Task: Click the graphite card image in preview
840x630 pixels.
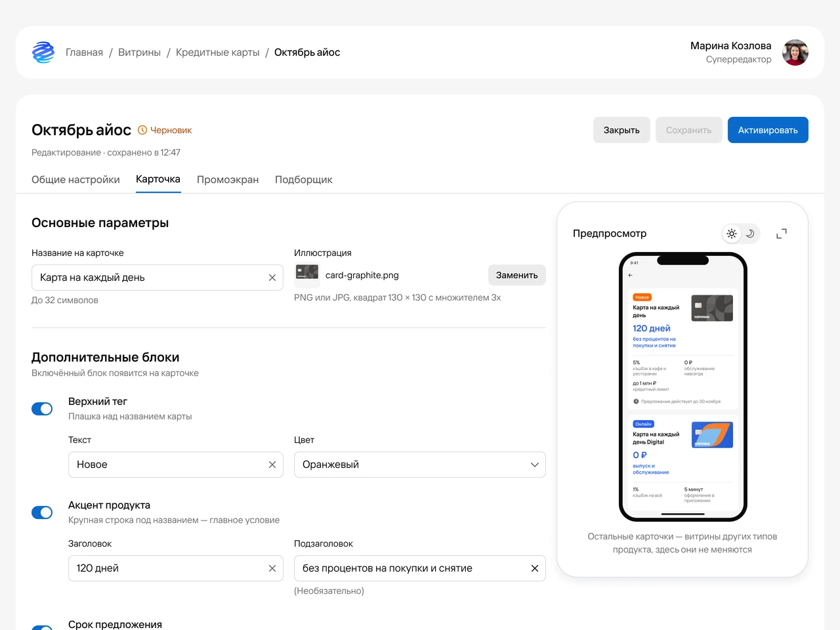Action: pyautogui.click(x=712, y=308)
